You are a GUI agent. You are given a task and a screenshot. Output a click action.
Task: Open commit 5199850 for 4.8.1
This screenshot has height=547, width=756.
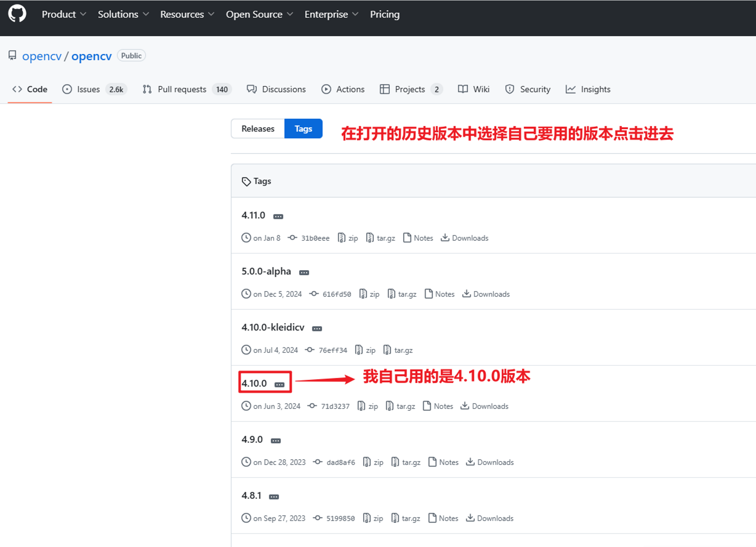click(334, 518)
